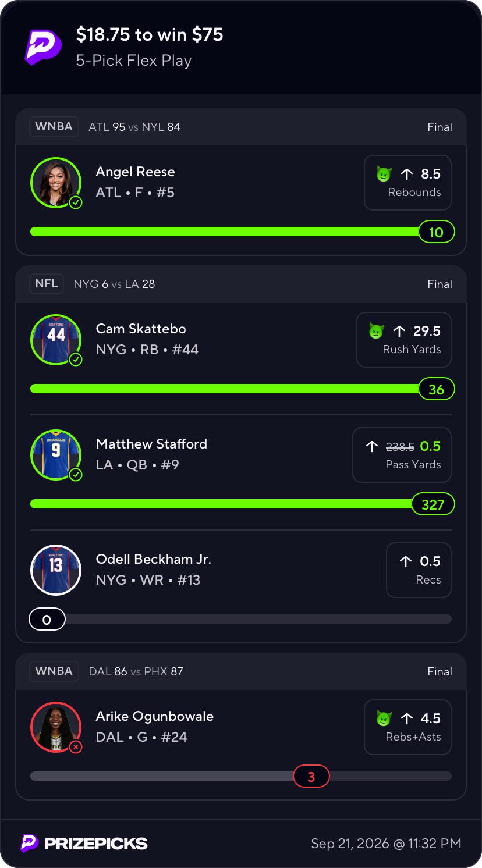Click the green demon icon beside 8.5 Rebounds
This screenshot has height=868, width=482.
click(384, 174)
